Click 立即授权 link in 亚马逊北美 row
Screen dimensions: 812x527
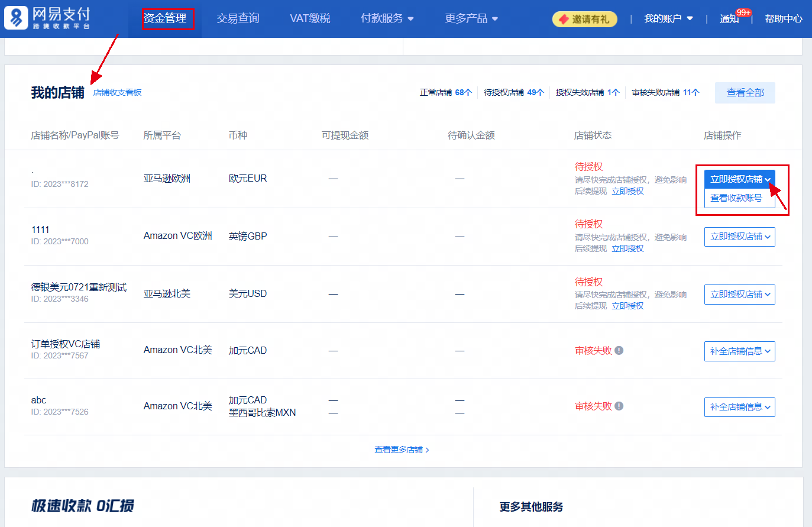pos(627,306)
